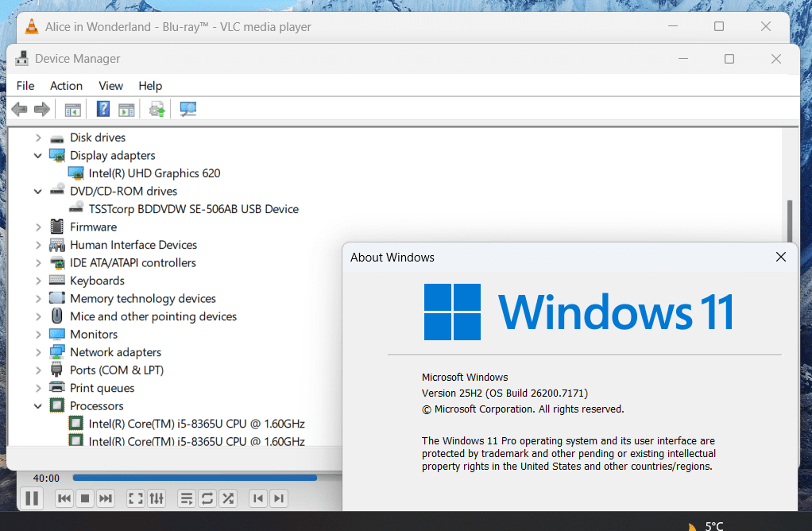Open the File menu in Device Manager
This screenshot has width=812, height=531.
coord(25,86)
